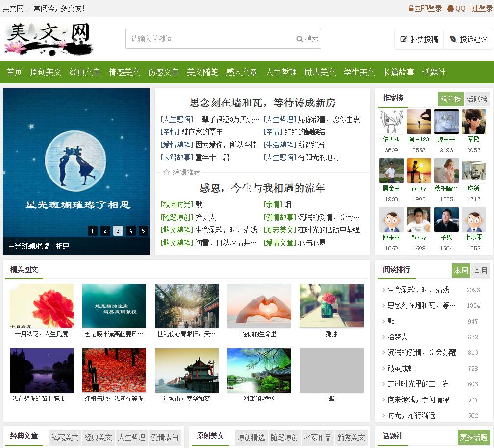Image resolution: width=494 pixels, height=448 pixels.
Task: Select the 爱情表白 tab under 经典文章
Action: point(165,437)
